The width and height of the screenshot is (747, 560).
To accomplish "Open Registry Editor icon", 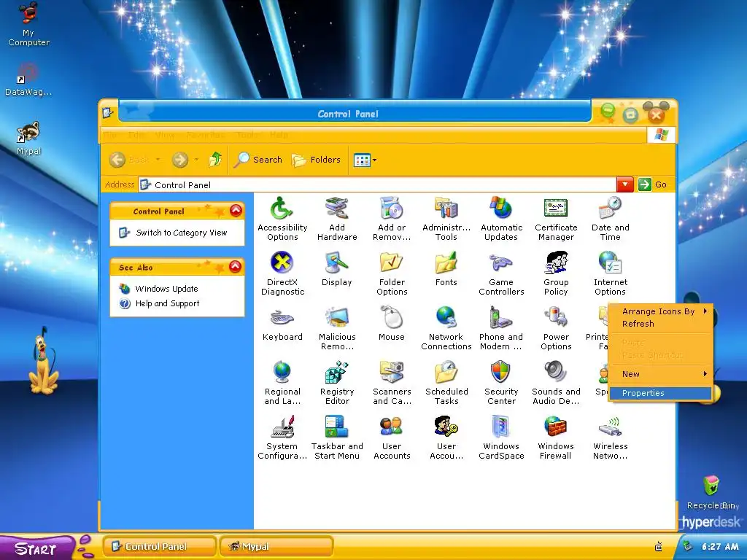I will pyautogui.click(x=337, y=373).
